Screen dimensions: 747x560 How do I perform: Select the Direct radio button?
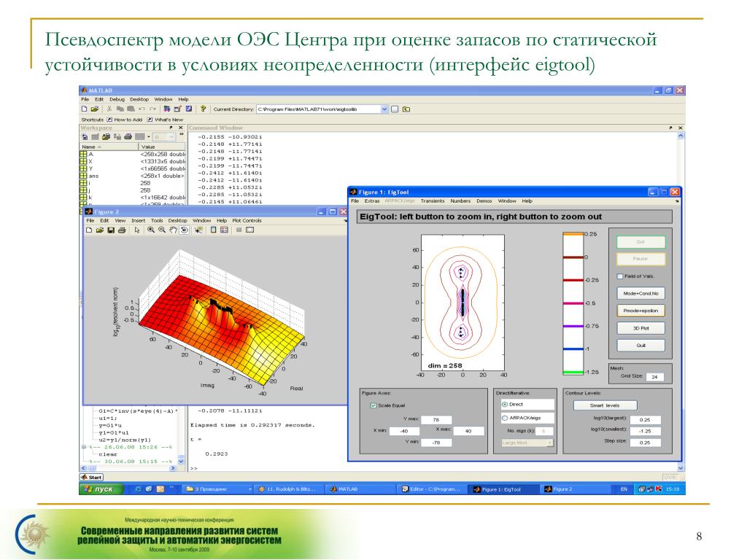click(505, 404)
